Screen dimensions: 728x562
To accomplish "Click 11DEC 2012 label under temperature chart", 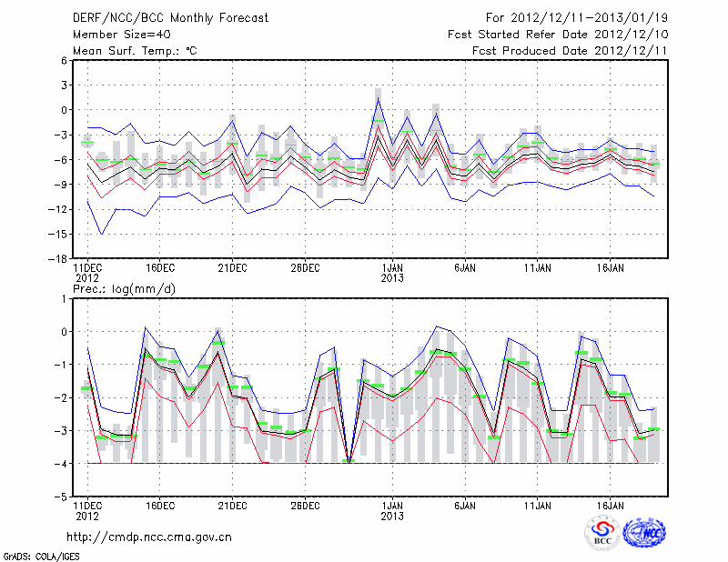I will pyautogui.click(x=87, y=273).
